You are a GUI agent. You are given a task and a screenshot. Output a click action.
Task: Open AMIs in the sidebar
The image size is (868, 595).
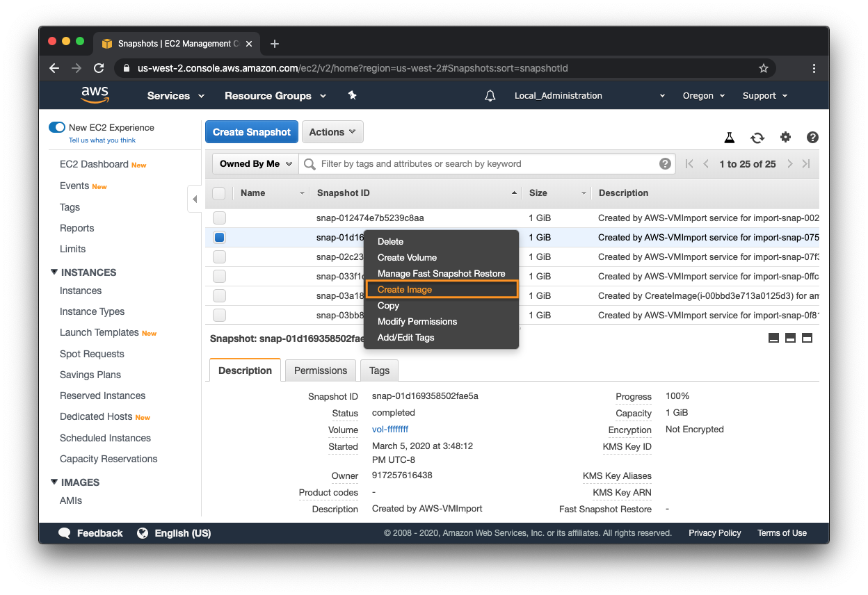(71, 500)
